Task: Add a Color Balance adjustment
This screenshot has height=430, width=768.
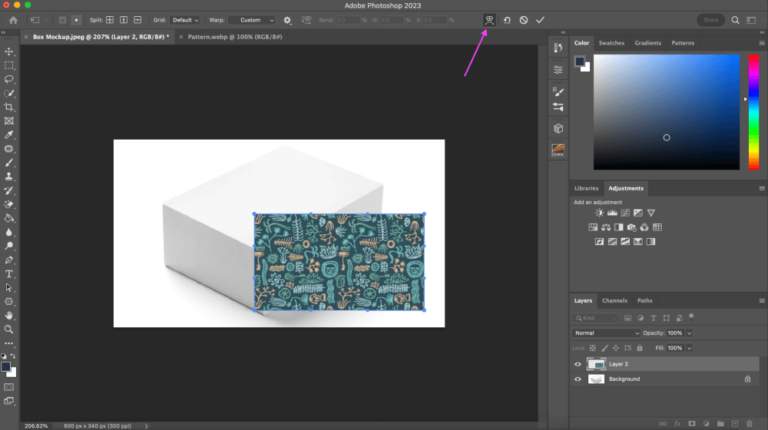Action: (x=606, y=227)
